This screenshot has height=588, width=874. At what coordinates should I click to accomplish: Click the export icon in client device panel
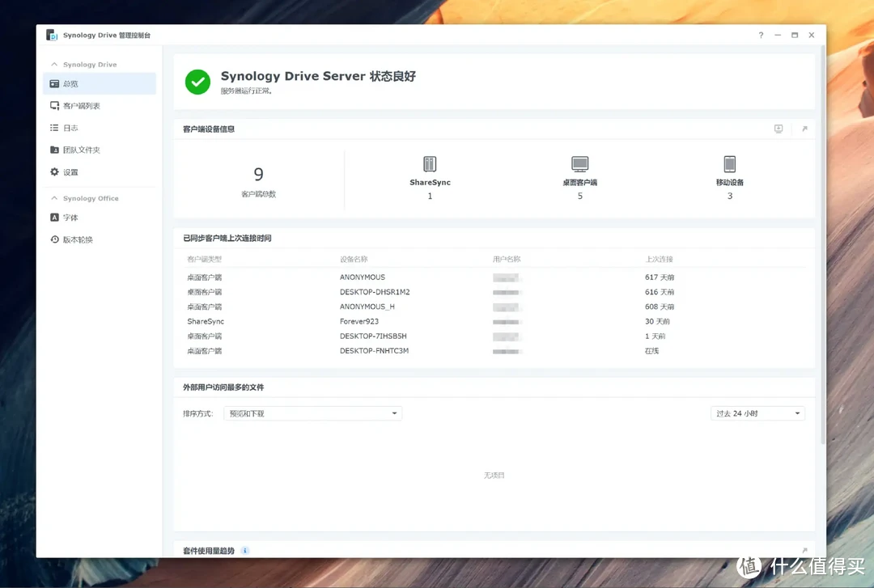(x=779, y=129)
